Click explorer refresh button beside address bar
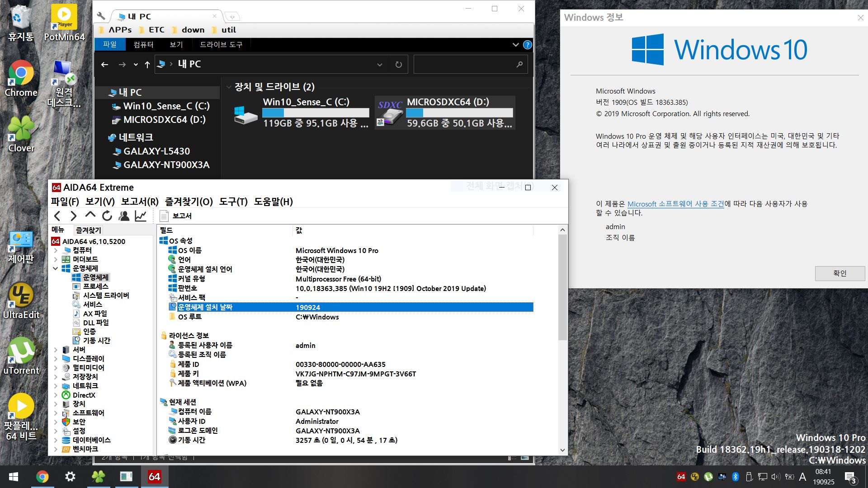The image size is (868, 488). coord(398,65)
